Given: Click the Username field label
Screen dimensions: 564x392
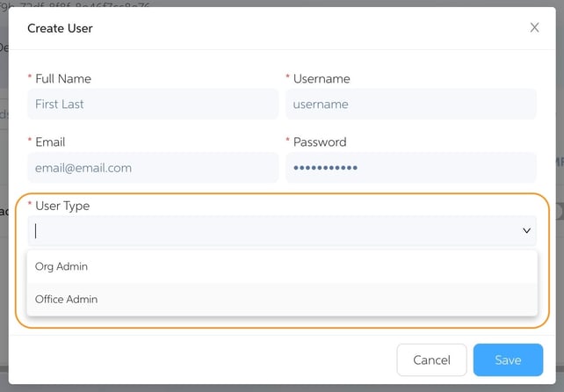Looking at the screenshot, I should [x=320, y=79].
